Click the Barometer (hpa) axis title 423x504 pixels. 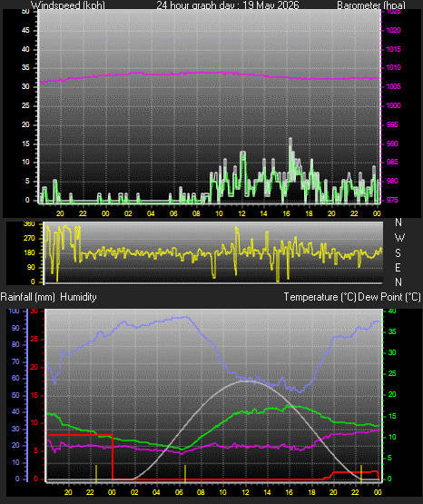pyautogui.click(x=371, y=5)
